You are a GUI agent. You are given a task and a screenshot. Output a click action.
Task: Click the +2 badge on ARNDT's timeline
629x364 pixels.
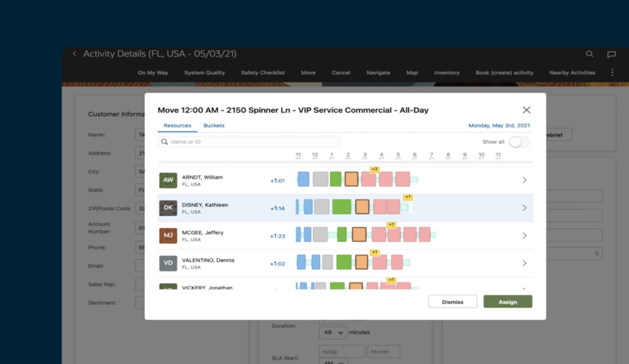coord(374,169)
